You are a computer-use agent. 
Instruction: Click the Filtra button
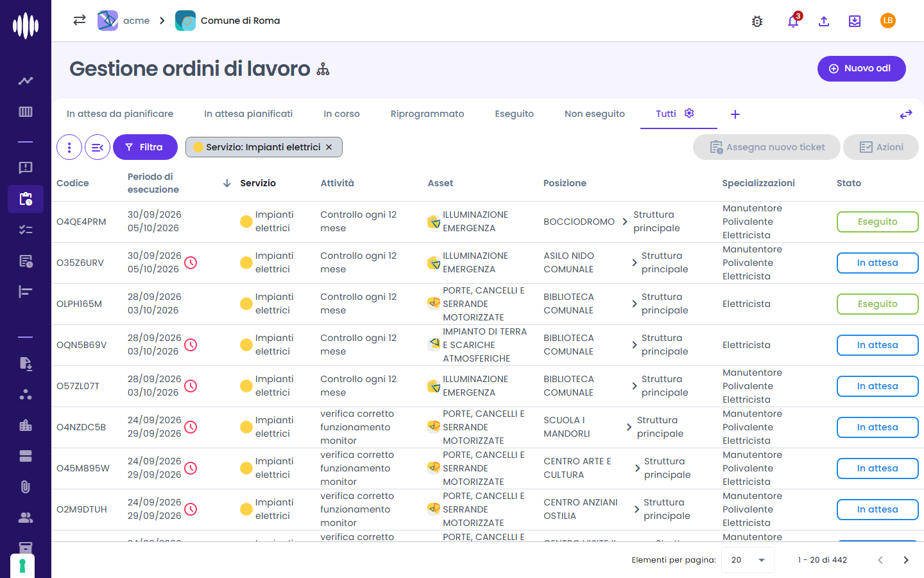(145, 147)
